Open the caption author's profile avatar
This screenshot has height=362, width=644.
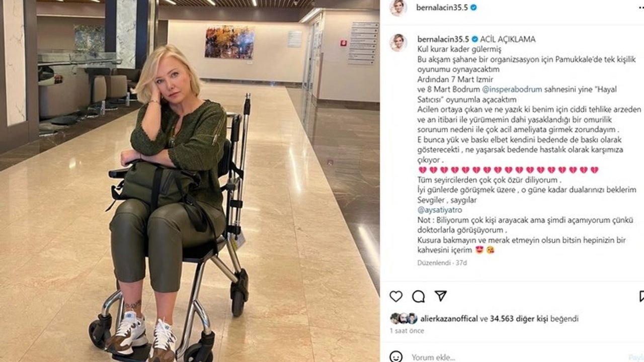398,43
